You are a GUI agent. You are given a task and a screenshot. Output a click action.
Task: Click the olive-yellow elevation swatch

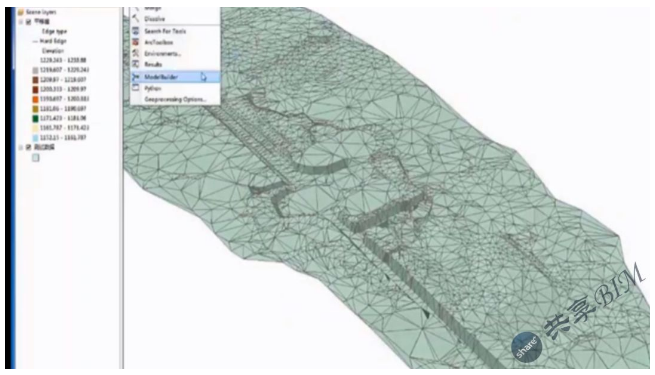point(36,109)
